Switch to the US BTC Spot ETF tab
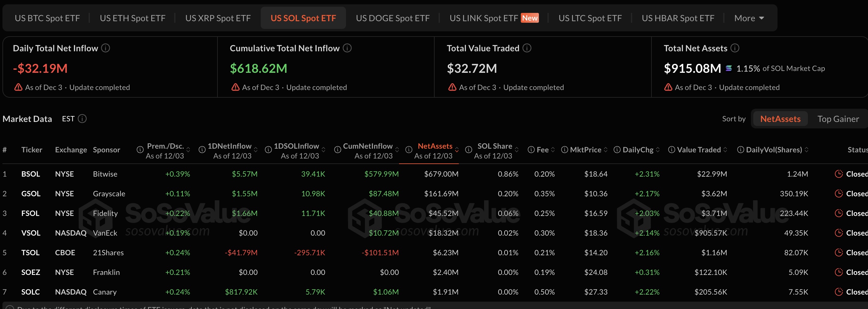Viewport: 868px width, 309px height. pos(47,18)
